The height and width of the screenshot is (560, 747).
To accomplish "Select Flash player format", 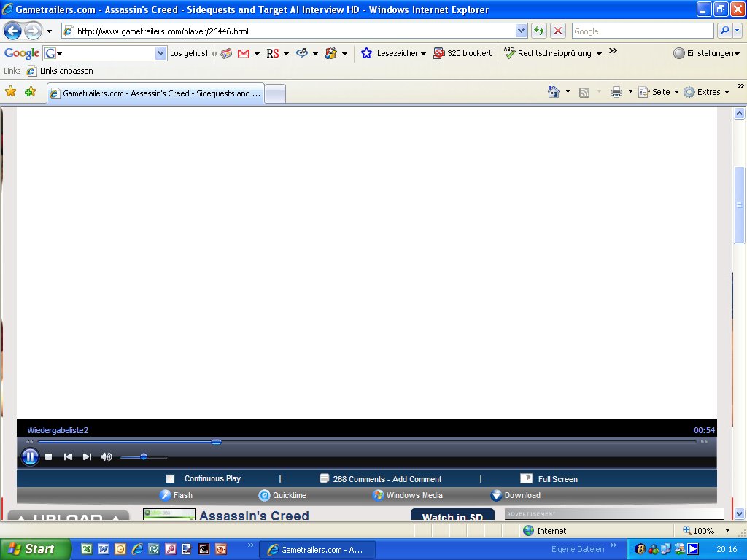I will [x=183, y=495].
